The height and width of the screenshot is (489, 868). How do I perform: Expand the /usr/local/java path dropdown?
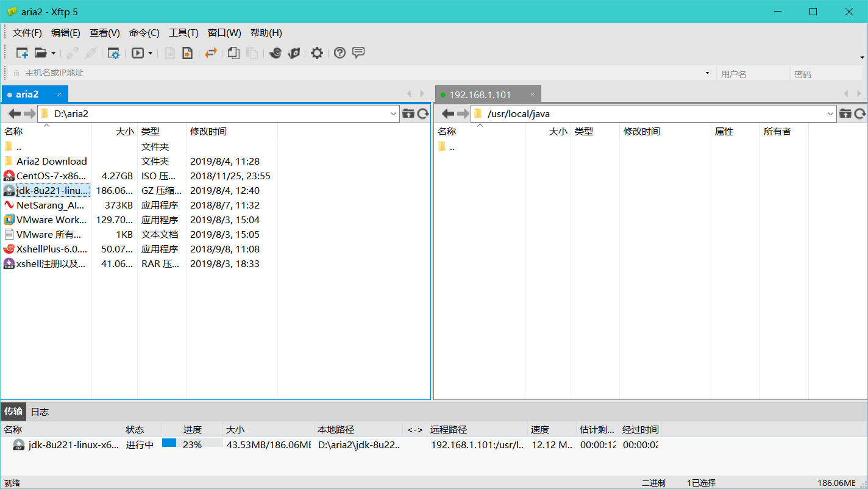831,113
